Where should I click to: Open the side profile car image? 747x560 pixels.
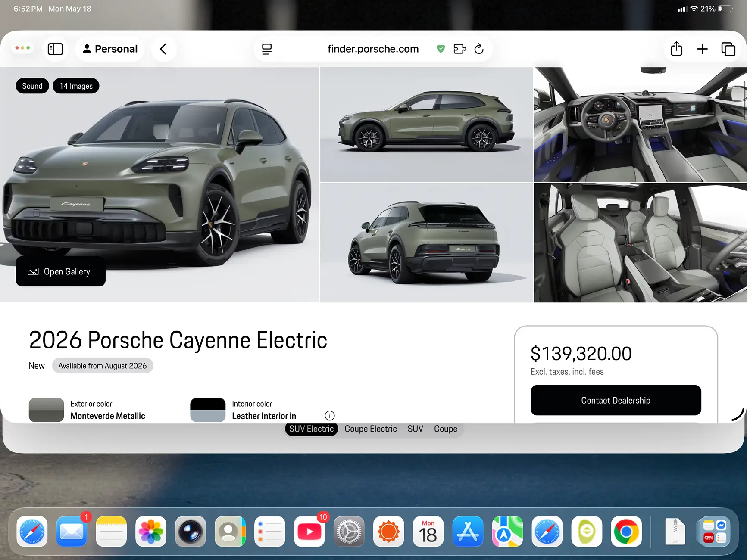coord(427,124)
